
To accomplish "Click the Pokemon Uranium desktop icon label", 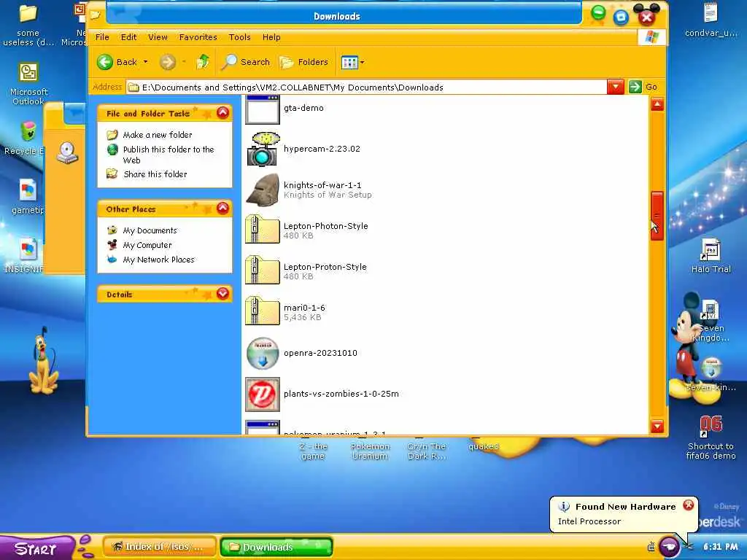I will click(x=370, y=451).
